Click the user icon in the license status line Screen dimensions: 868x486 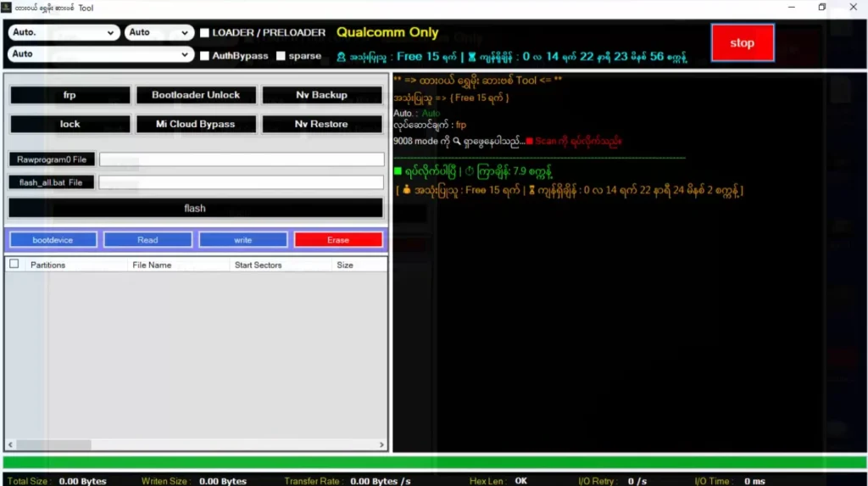[x=341, y=57]
